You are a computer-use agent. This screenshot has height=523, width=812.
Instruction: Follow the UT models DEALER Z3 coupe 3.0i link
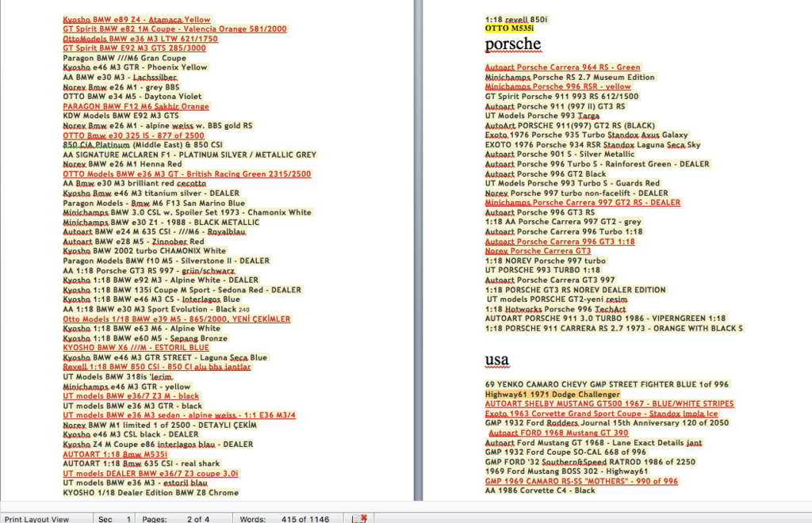[x=151, y=473]
